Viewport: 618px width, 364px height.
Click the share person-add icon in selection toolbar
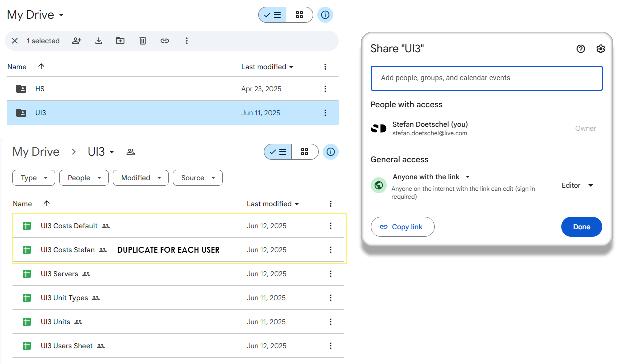[x=77, y=41]
